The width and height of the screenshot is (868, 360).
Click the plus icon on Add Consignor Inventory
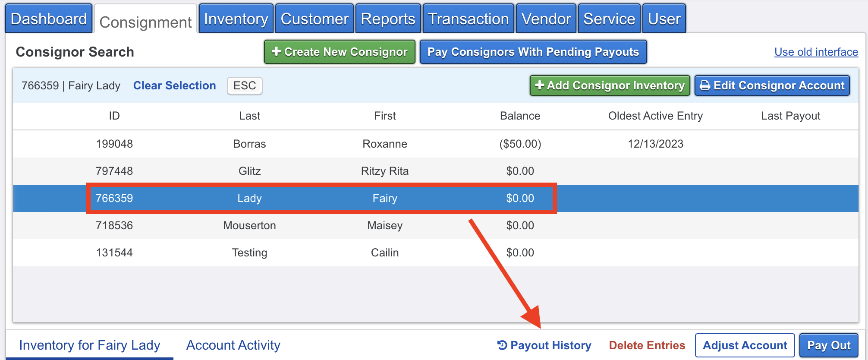(x=539, y=85)
